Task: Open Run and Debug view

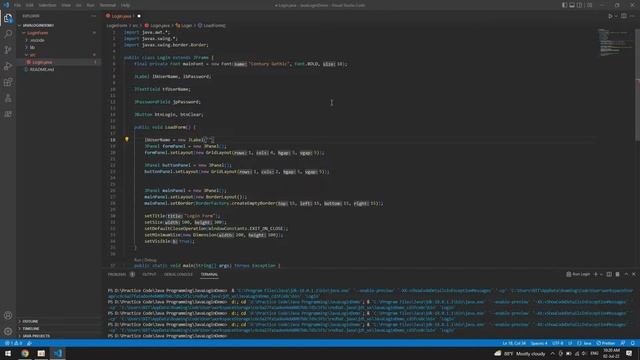Action: (x=8, y=66)
